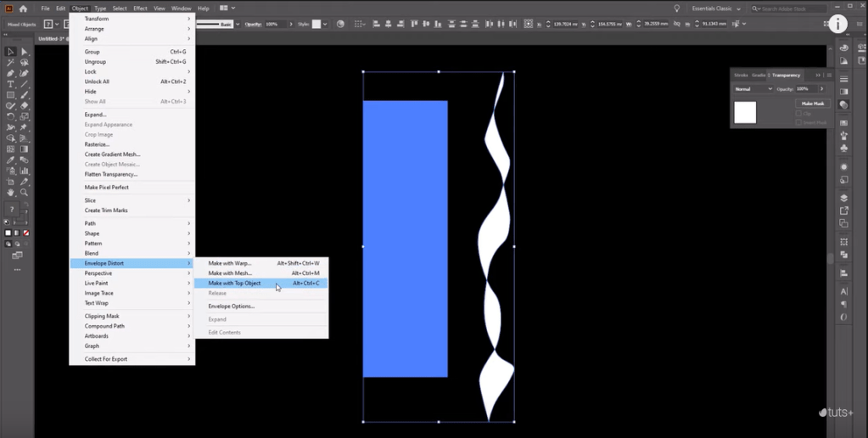Choose the Rectangle tool

click(x=10, y=95)
